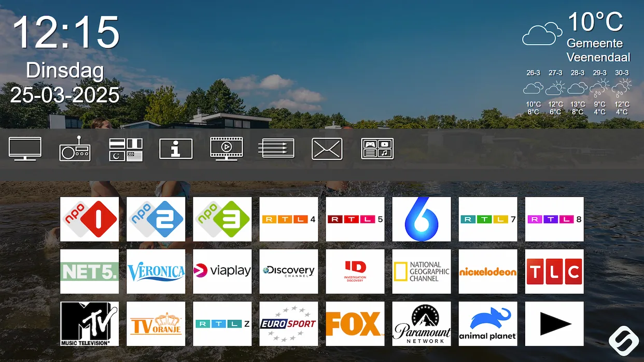Watch the MTV Music Television channel
The width and height of the screenshot is (644, 362).
pos(89,324)
